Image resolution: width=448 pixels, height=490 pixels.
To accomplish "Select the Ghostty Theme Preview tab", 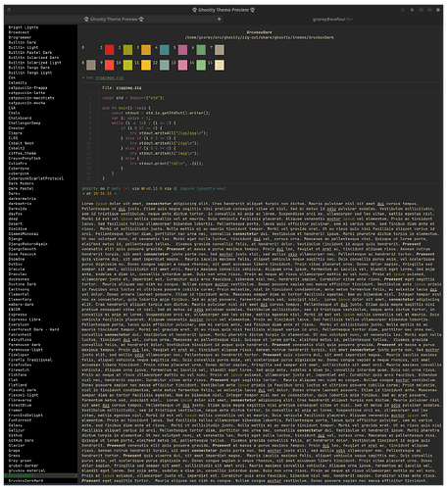I will [x=114, y=20].
